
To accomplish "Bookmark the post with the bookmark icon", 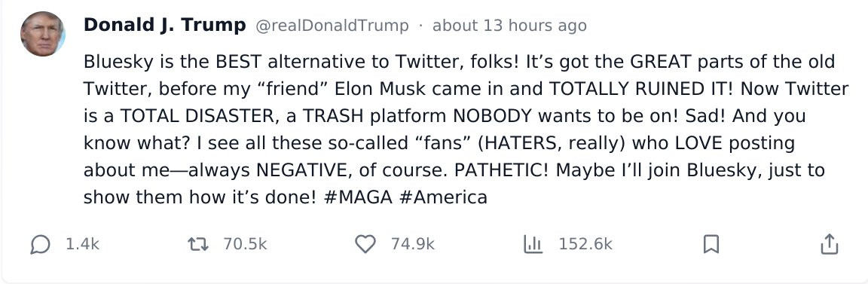I will tap(711, 244).
